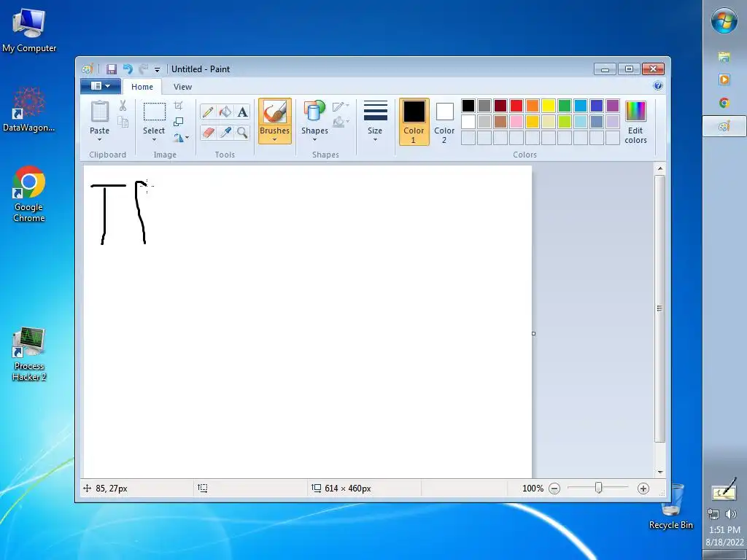Click the volume speaker tray icon
Screen dimensions: 747x560
tap(730, 514)
